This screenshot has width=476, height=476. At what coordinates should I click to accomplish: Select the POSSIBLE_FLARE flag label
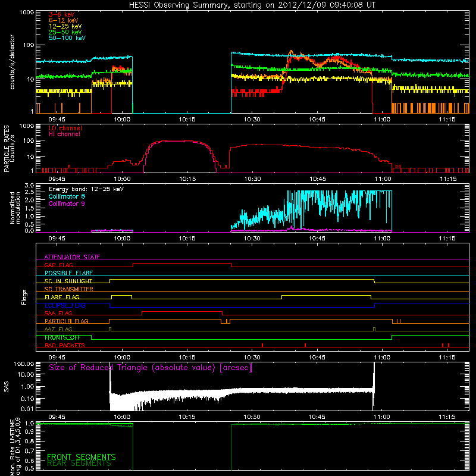tap(68, 273)
